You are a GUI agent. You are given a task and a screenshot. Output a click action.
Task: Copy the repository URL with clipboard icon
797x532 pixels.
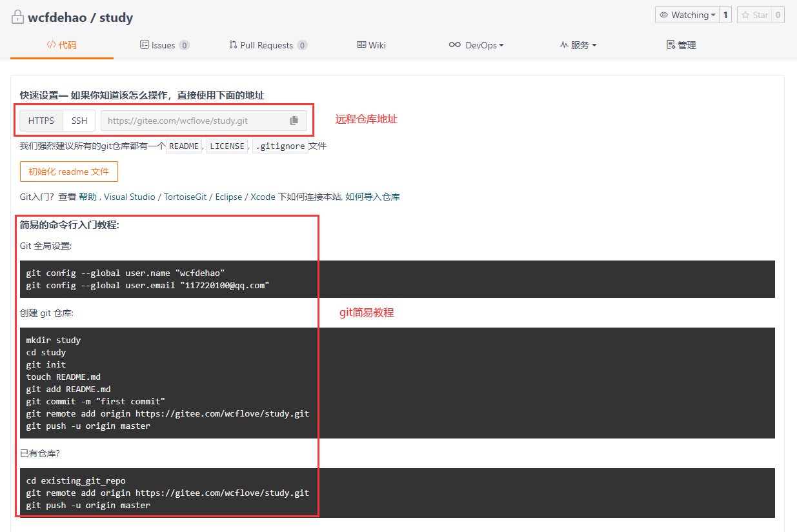click(x=294, y=121)
